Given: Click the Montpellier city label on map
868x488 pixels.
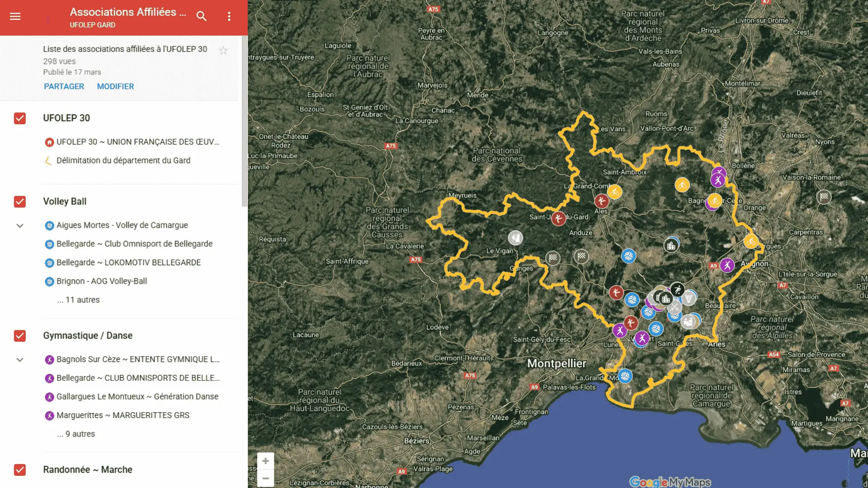Looking at the screenshot, I should tap(557, 363).
